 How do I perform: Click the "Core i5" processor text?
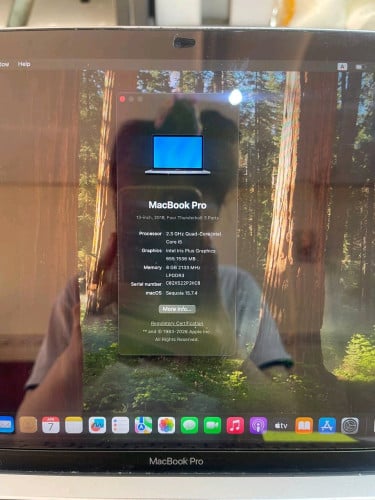coord(174,242)
